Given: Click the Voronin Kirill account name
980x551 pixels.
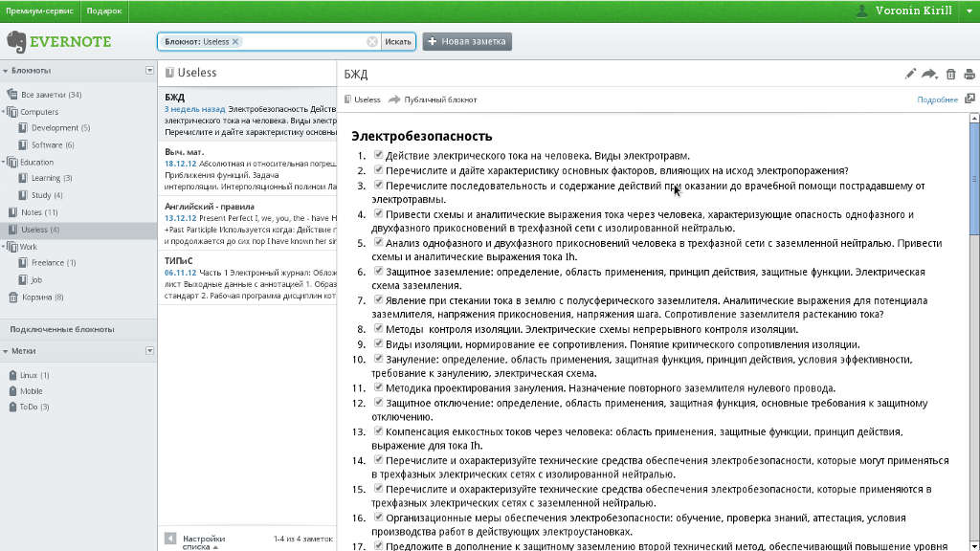Looking at the screenshot, I should click(913, 11).
